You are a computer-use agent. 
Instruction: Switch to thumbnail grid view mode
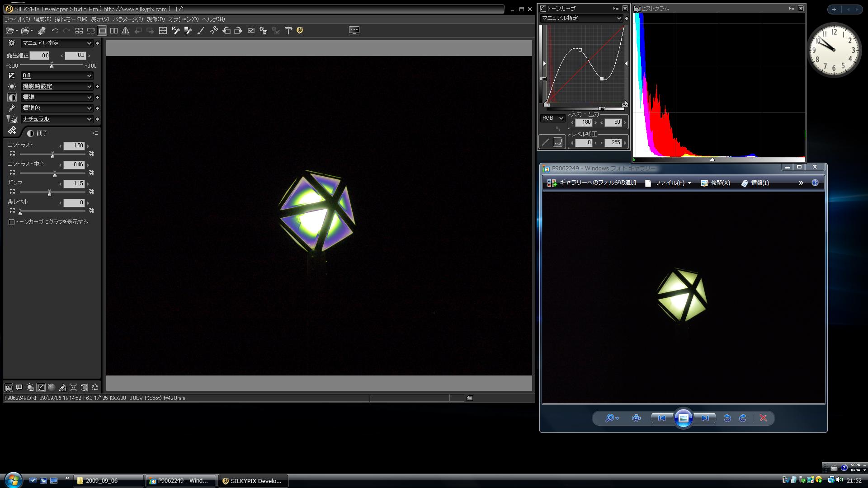(x=79, y=31)
